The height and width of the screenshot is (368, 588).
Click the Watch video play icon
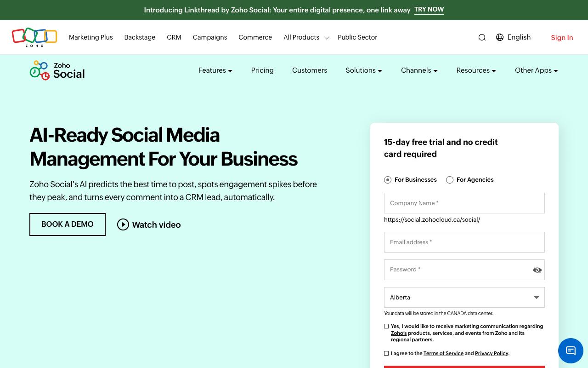(123, 224)
